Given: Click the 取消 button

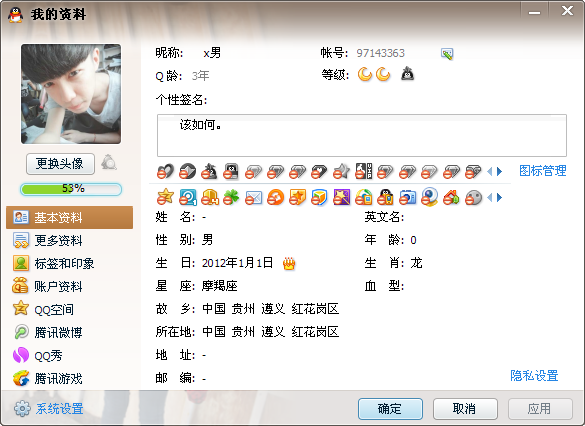Looking at the screenshot, I should [x=465, y=409].
